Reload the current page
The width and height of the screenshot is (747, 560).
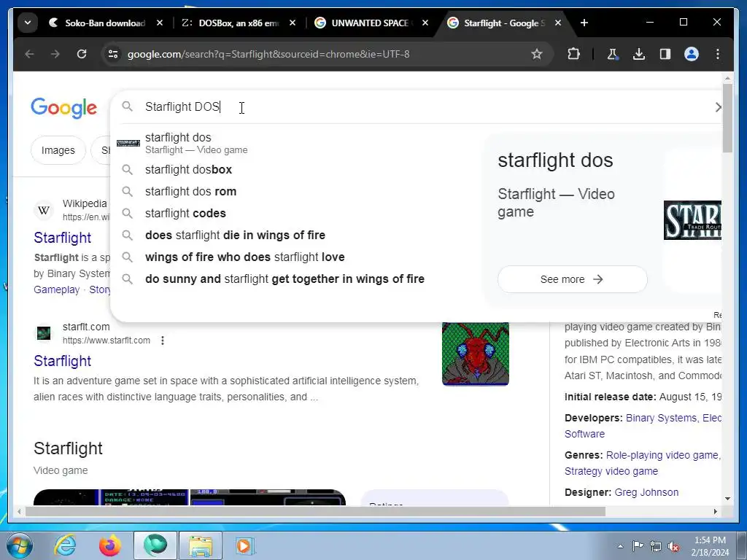point(82,54)
